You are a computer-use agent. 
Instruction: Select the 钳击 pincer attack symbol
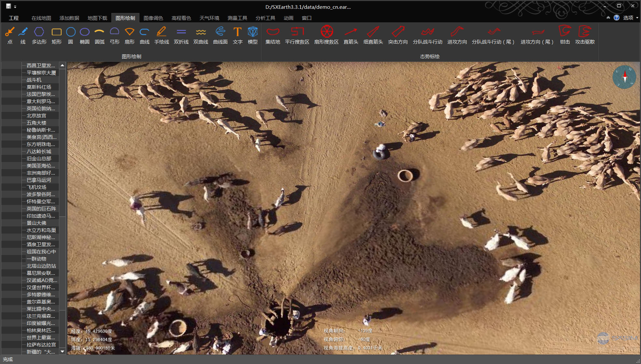[x=565, y=35]
